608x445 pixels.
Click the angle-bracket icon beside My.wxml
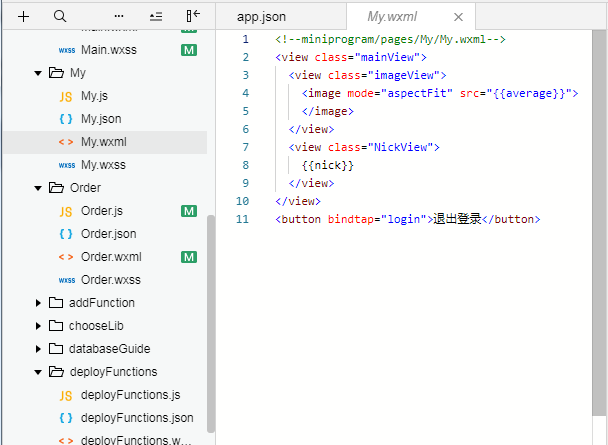click(x=66, y=142)
